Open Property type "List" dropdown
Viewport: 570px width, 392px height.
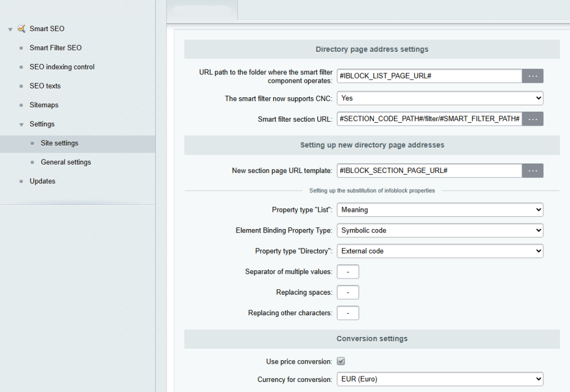click(x=440, y=210)
